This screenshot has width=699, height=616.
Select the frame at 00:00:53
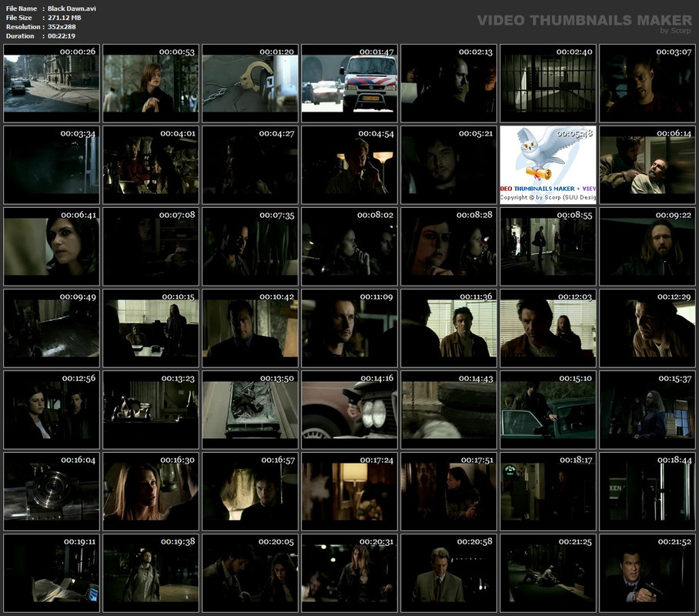[151, 83]
